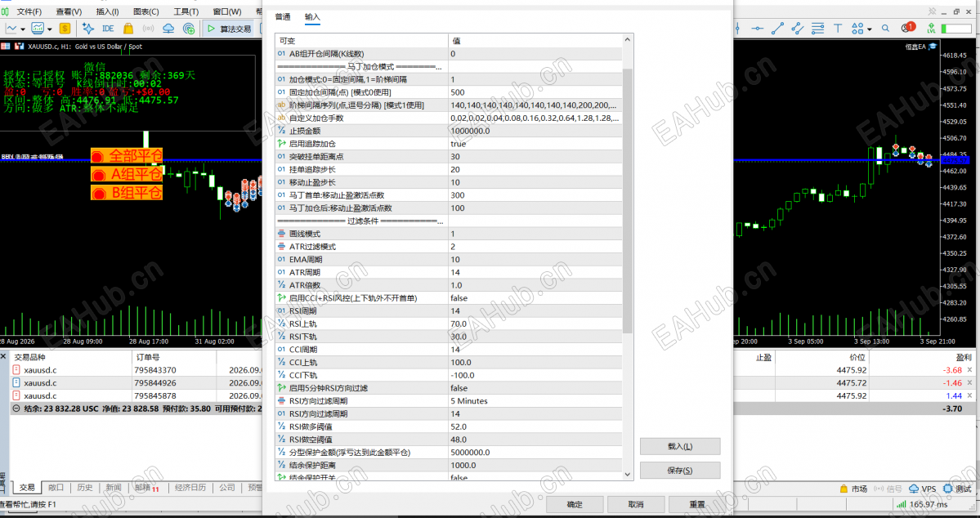
Task: Click the orange B组平仓 chart button
Action: (x=127, y=193)
